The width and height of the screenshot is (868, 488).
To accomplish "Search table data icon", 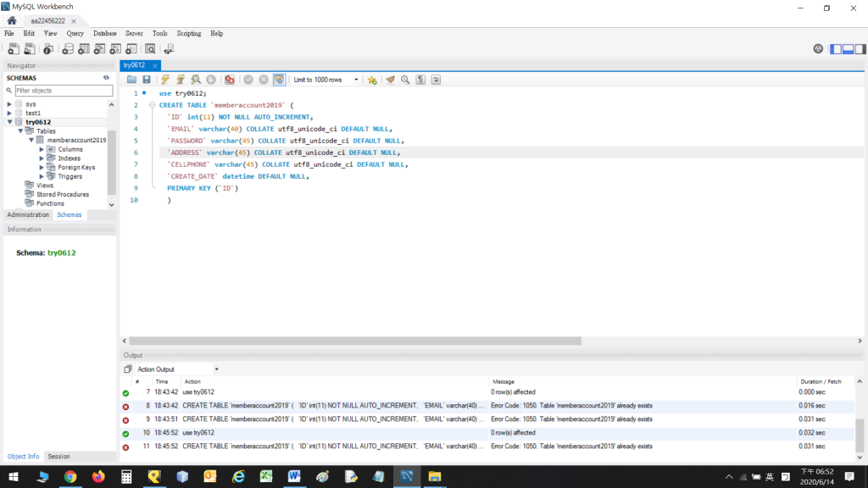I will point(150,49).
